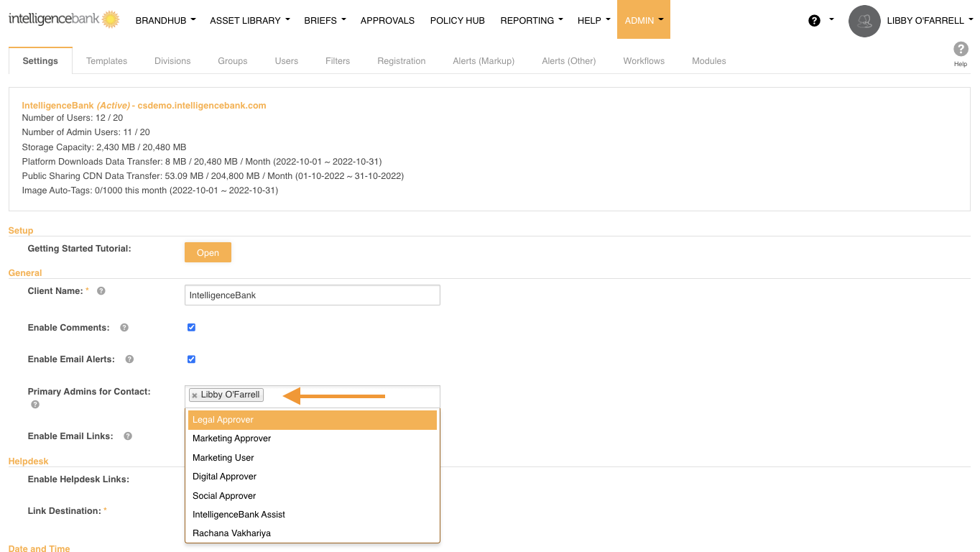The image size is (980, 552).
Task: Click the IntelligenceBank logo
Action: 63,19
